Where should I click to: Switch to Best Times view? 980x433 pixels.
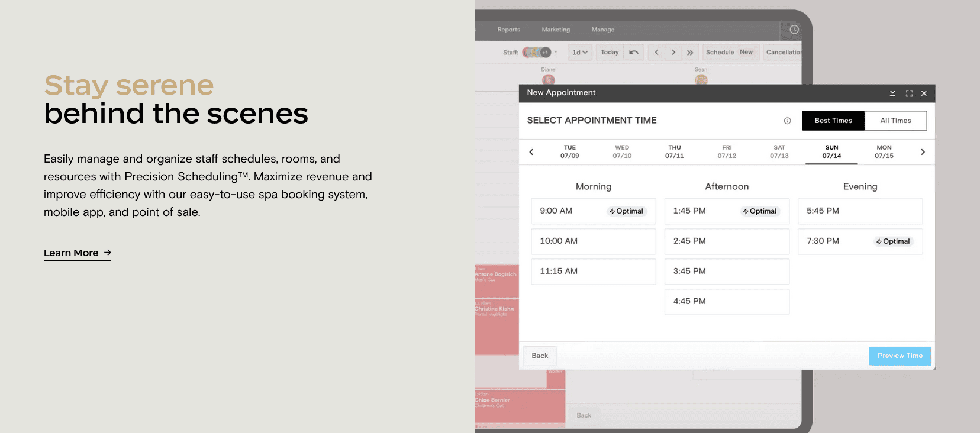833,121
